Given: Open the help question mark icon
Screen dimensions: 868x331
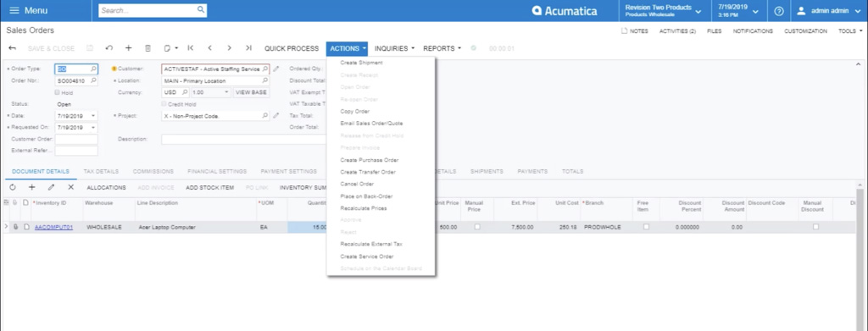Looking at the screenshot, I should (779, 11).
